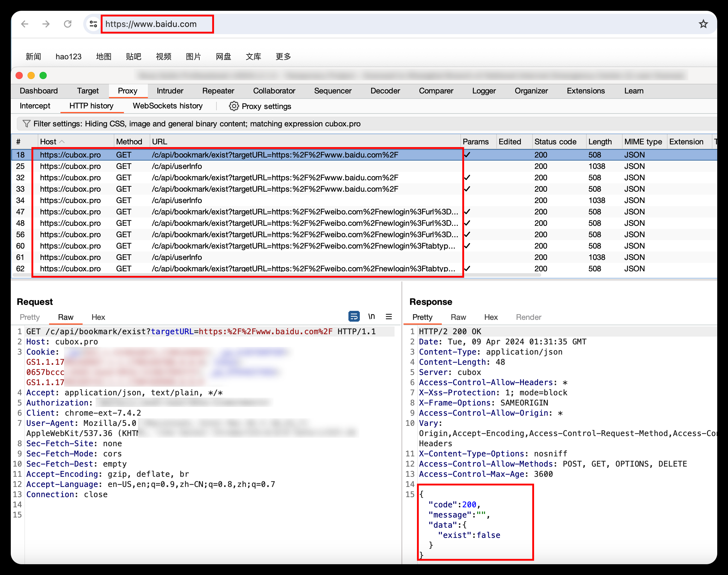Open Request panel hamburger options menu

389,317
